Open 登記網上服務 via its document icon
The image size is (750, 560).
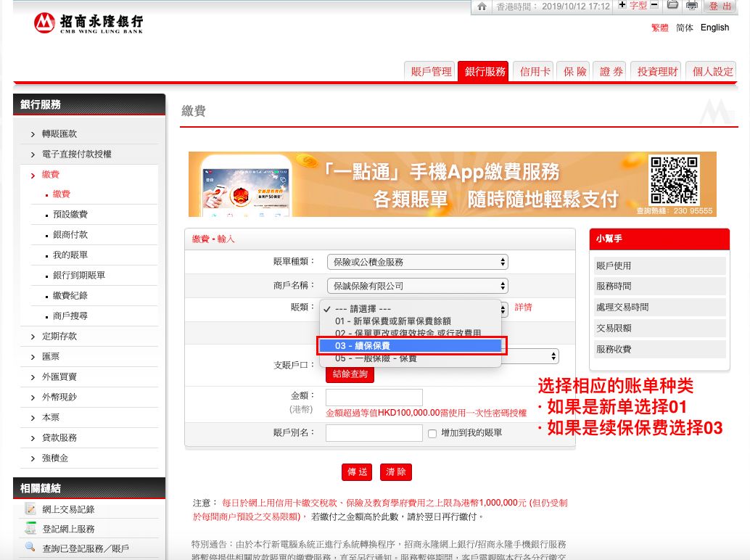click(30, 528)
